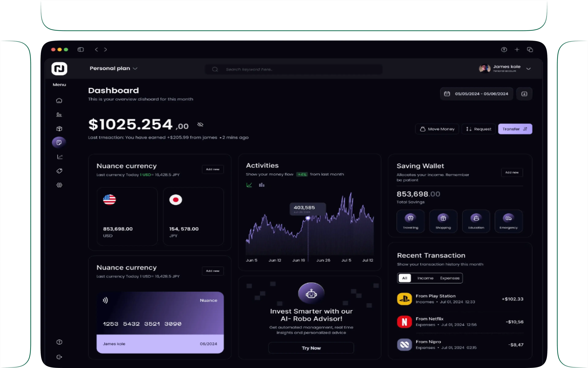The height and width of the screenshot is (368, 588).
Task: Select the Income transactions tab
Action: pyautogui.click(x=425, y=278)
